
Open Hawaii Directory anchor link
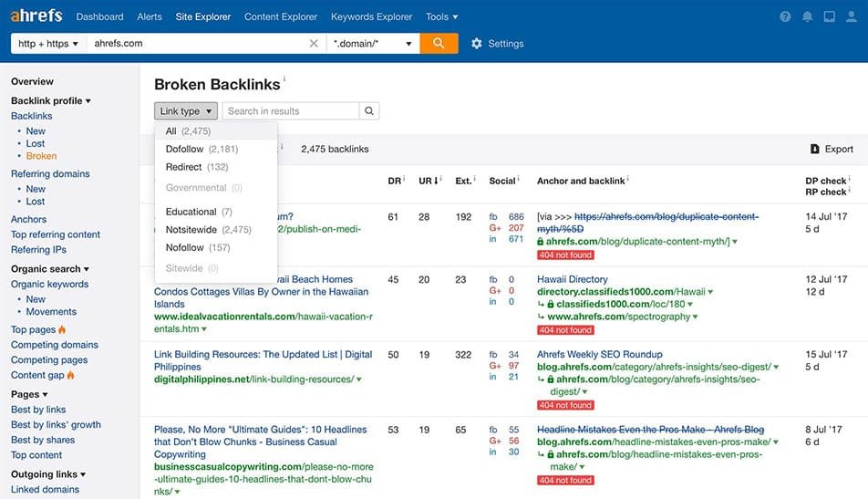pyautogui.click(x=572, y=279)
